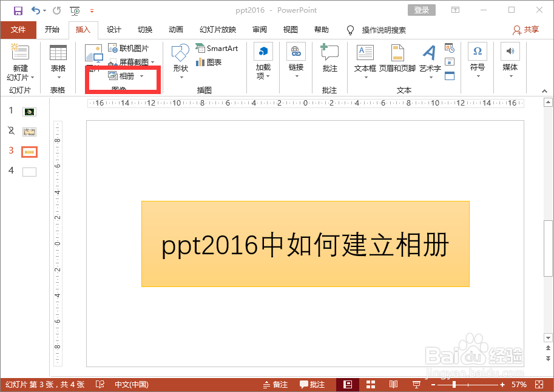Click the 共享 button
The height and width of the screenshot is (392, 554).
(525, 30)
